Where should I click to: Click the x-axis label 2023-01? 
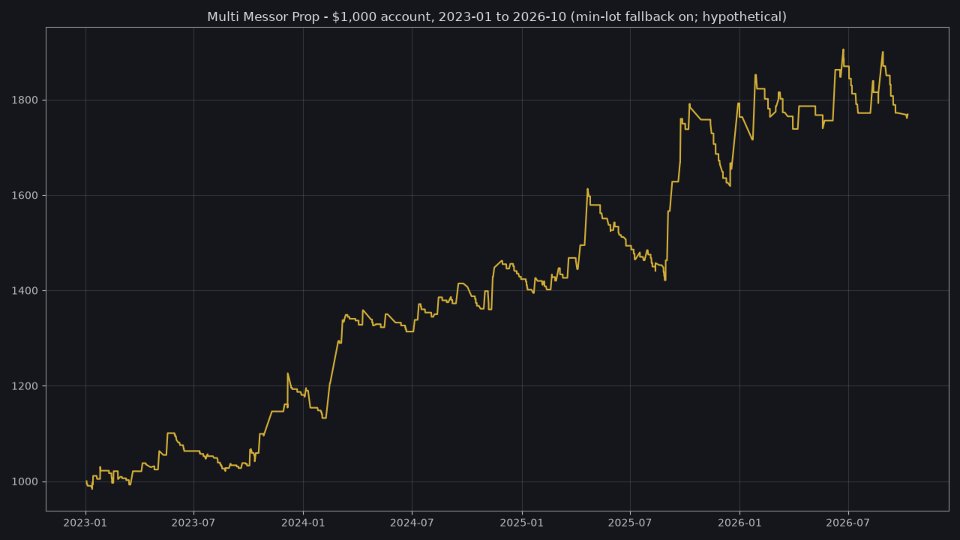(x=85, y=523)
